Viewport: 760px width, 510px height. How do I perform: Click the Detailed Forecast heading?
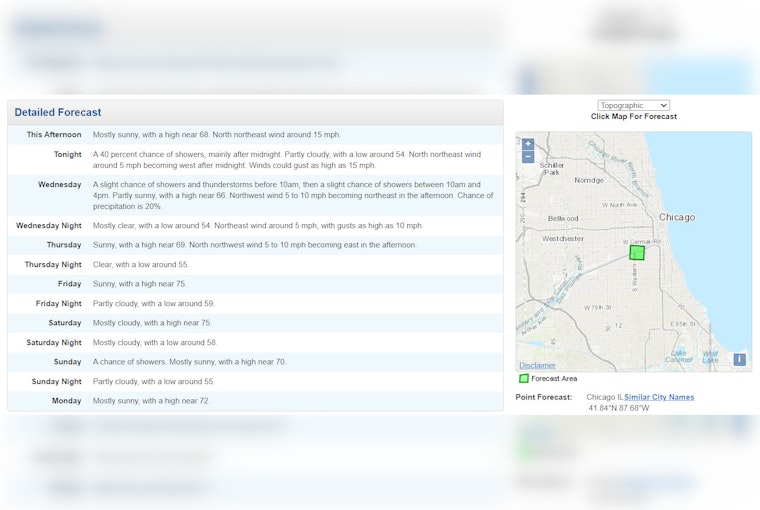58,112
